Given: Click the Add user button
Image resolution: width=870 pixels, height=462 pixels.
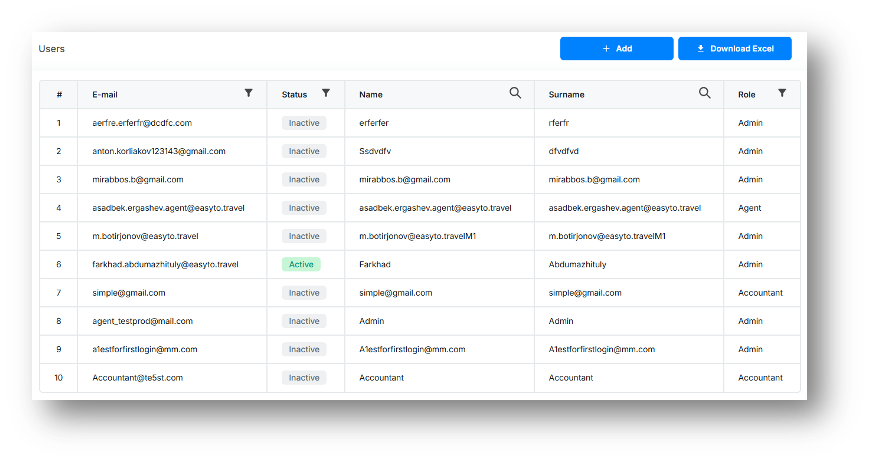Looking at the screenshot, I should 616,48.
